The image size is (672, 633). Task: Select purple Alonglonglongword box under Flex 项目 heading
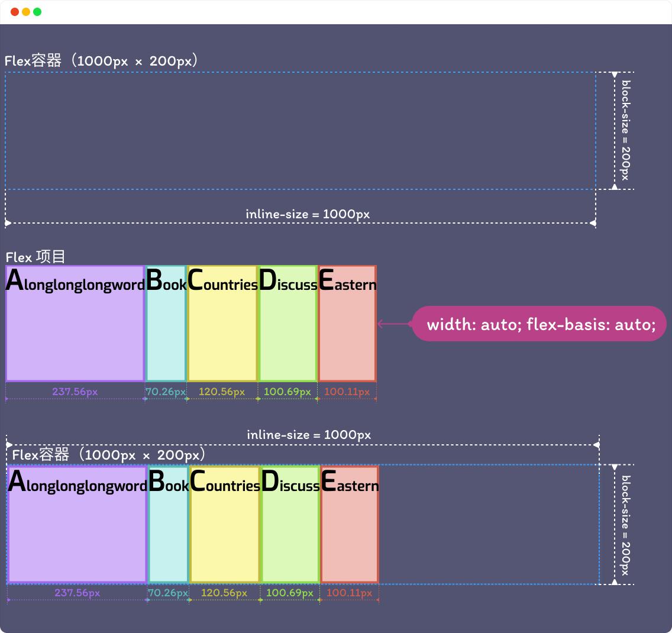pos(75,331)
